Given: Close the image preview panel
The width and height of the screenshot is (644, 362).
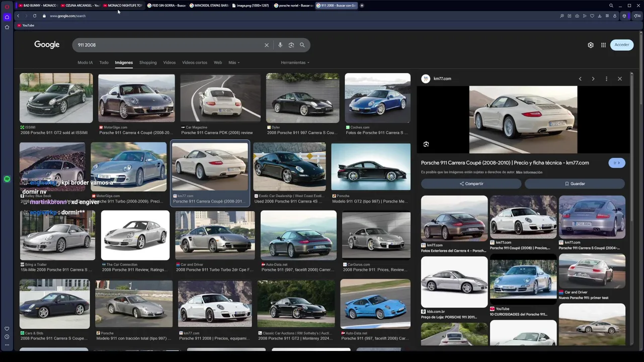Looking at the screenshot, I should click(x=620, y=78).
